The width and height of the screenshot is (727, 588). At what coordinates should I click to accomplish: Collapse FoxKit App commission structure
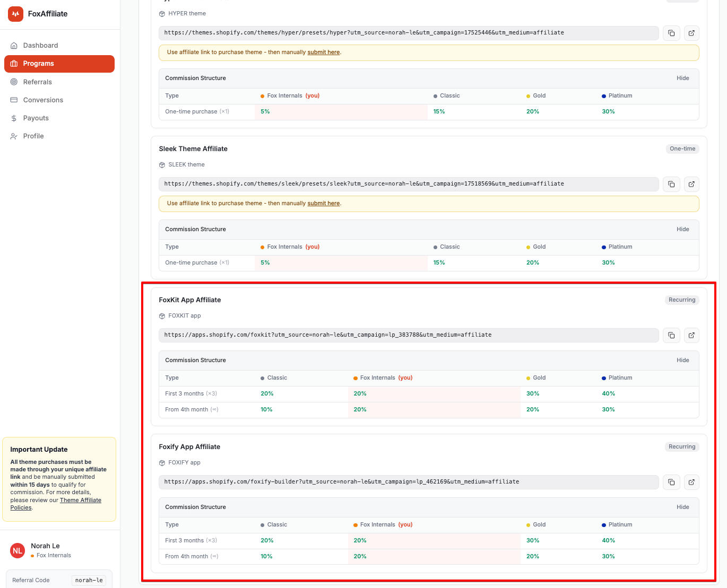(x=682, y=360)
